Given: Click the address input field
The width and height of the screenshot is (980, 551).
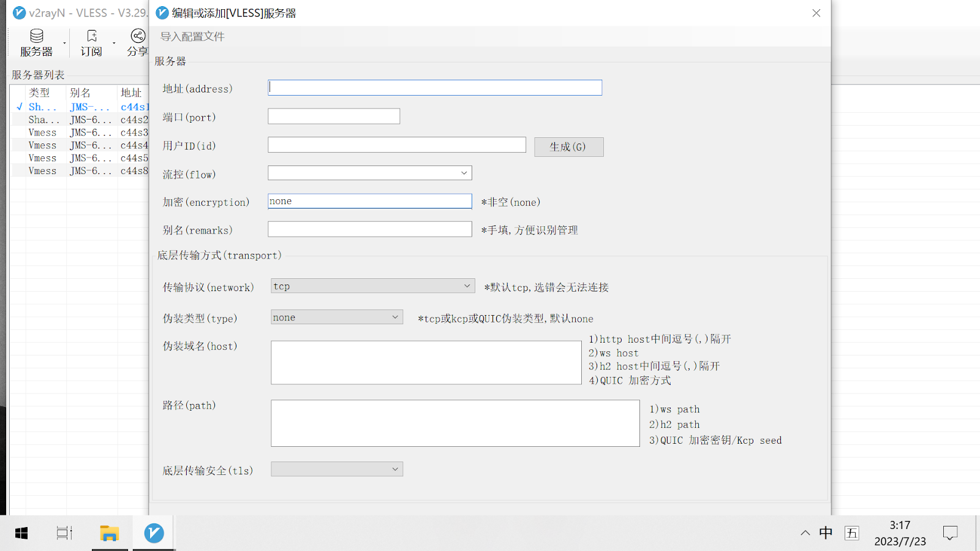Looking at the screenshot, I should tap(435, 88).
